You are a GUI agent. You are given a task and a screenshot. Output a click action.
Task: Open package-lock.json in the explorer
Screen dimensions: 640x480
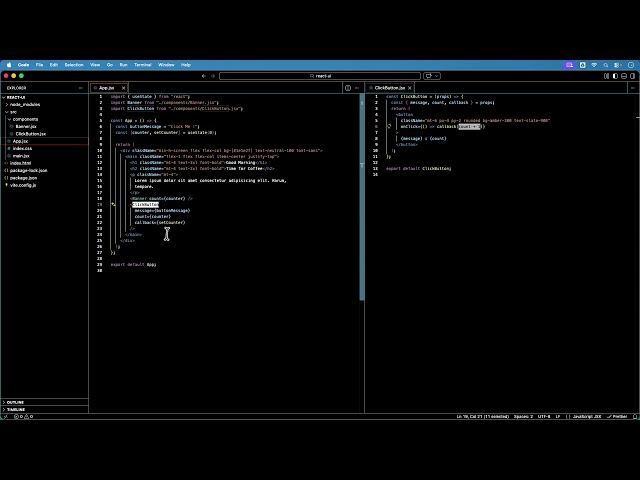pos(44,171)
